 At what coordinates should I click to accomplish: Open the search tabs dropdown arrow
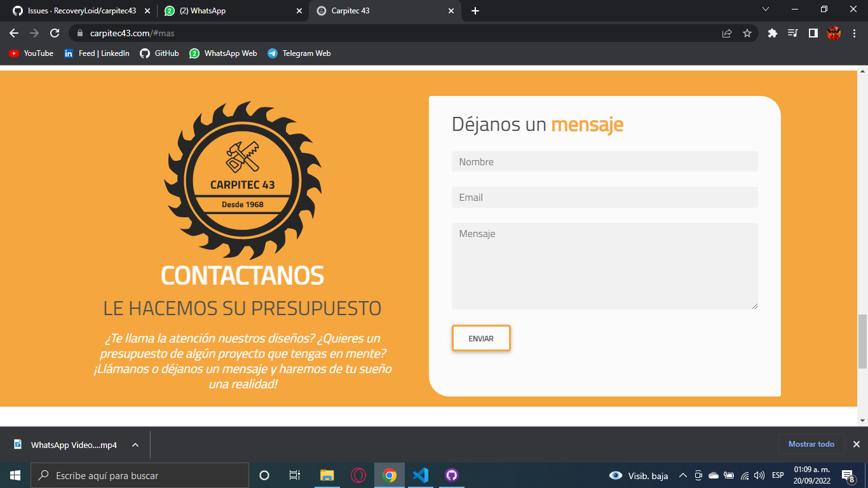tap(766, 10)
